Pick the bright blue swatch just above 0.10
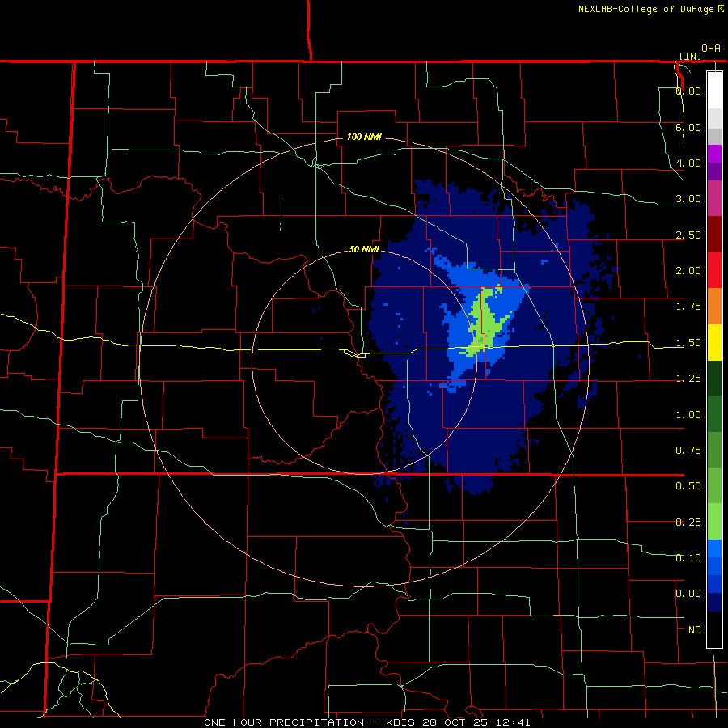The width and height of the screenshot is (728, 728). [714, 548]
